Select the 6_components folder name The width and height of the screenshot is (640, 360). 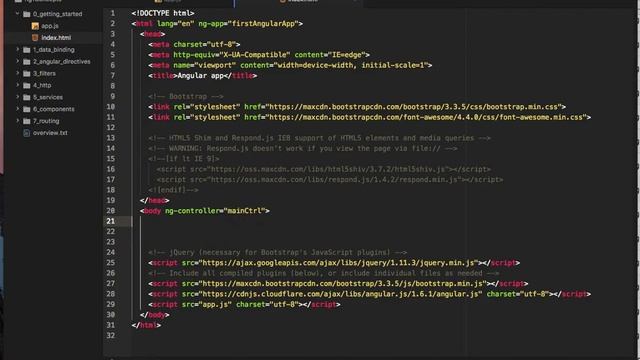click(54, 109)
